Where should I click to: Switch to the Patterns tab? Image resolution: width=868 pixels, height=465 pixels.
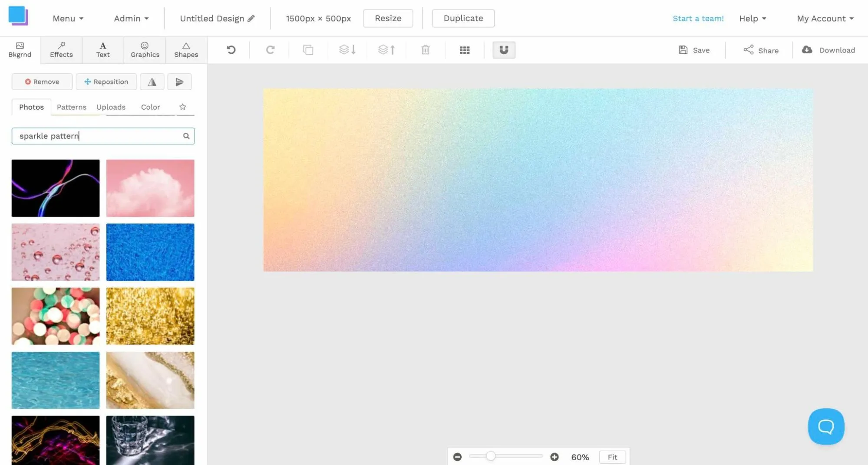pyautogui.click(x=72, y=107)
